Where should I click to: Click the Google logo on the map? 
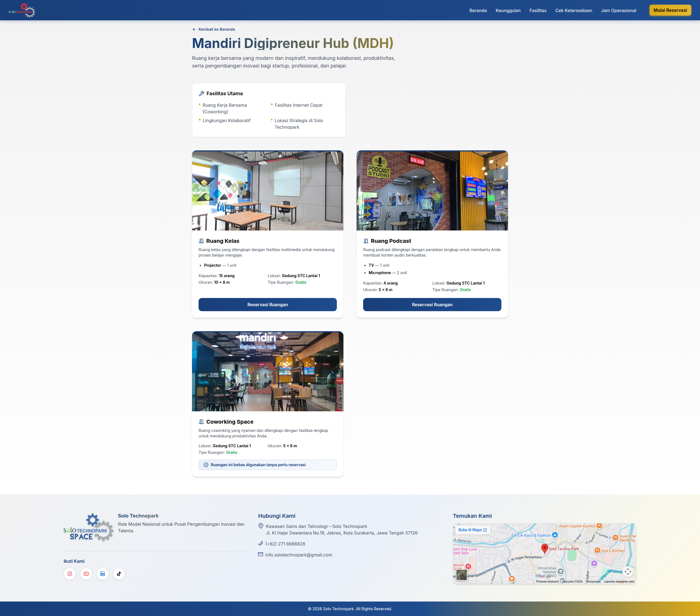click(544, 576)
